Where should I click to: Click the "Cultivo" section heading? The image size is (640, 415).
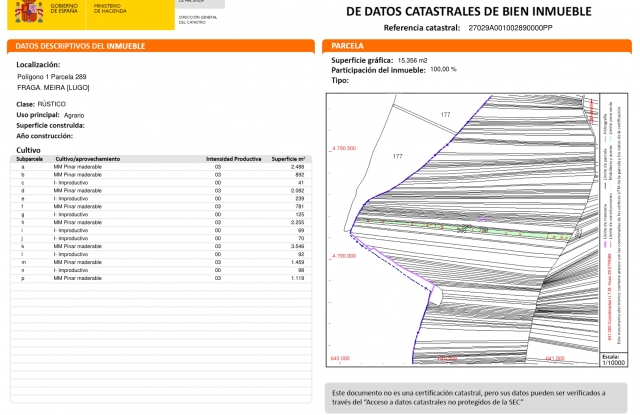coord(28,150)
